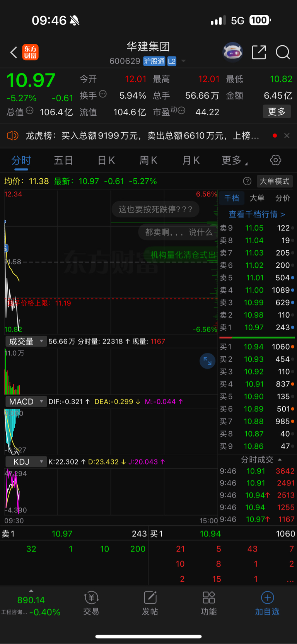
Task: Open 查看千档行情 link
Action: click(x=257, y=214)
